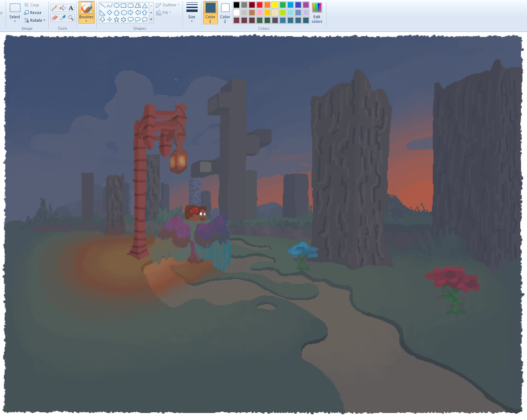Choose the five-point star shape
The image size is (527, 420).
tap(117, 20)
